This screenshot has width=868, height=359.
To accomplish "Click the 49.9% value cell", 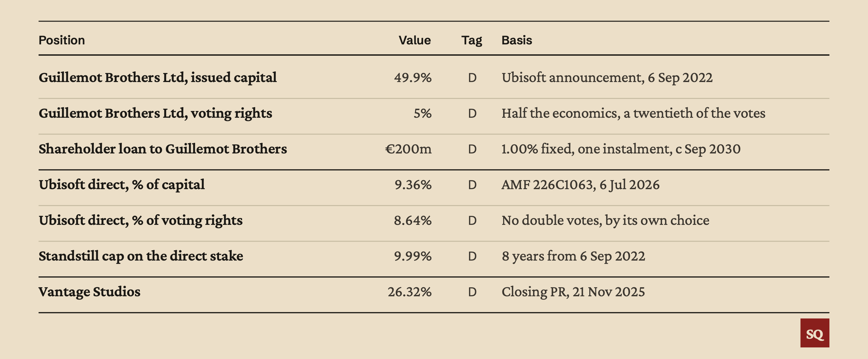I will point(413,78).
